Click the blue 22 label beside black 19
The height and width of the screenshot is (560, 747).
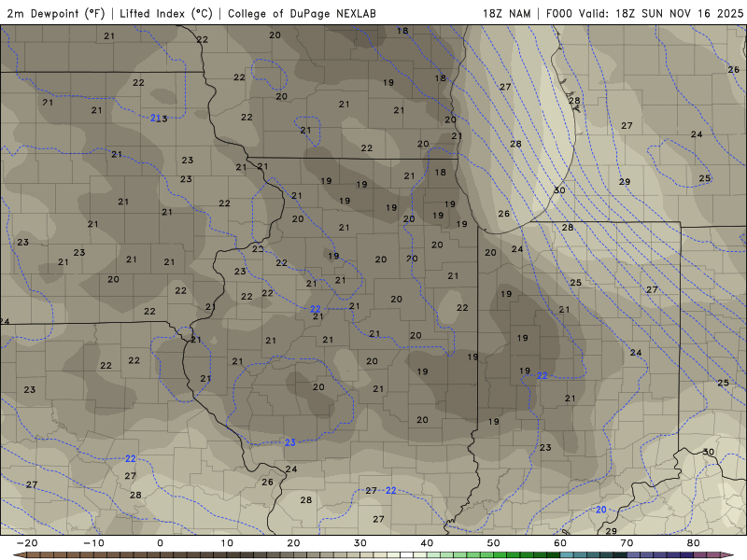[x=543, y=376]
